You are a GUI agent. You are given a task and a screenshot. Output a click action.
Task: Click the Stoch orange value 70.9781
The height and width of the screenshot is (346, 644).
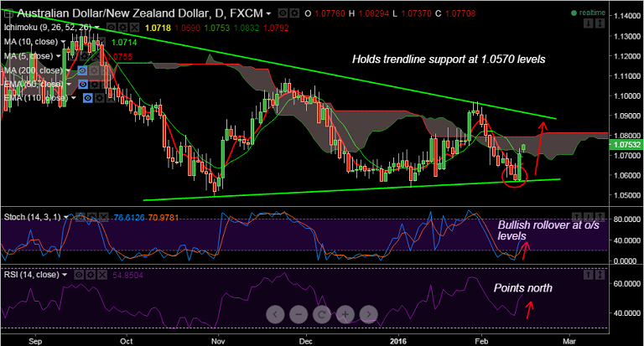pyautogui.click(x=164, y=217)
